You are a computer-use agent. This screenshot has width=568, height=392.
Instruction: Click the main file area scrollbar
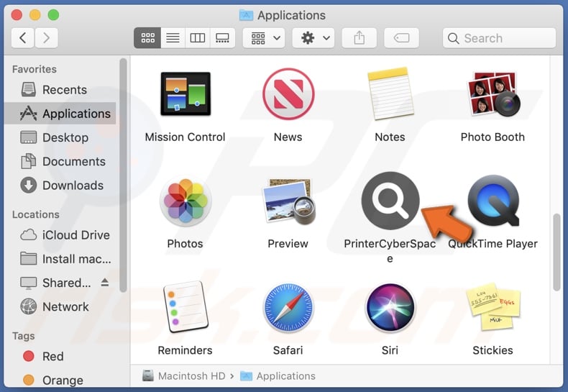(556, 252)
